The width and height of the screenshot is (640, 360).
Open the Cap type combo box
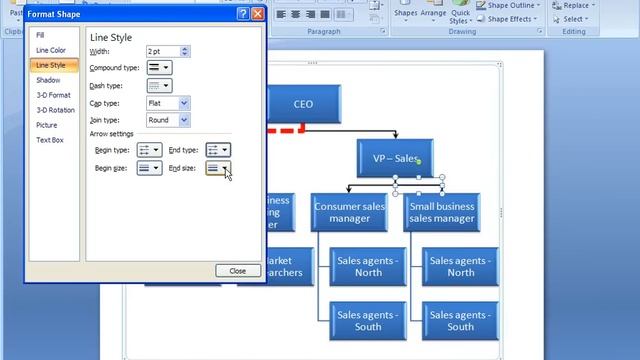168,103
